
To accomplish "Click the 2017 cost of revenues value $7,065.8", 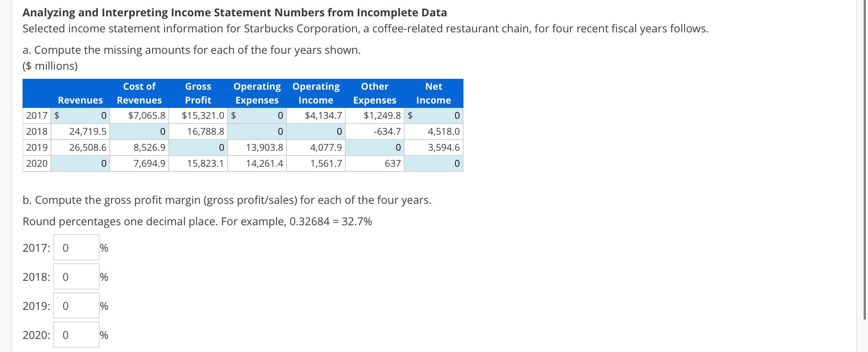I will pos(147,116).
